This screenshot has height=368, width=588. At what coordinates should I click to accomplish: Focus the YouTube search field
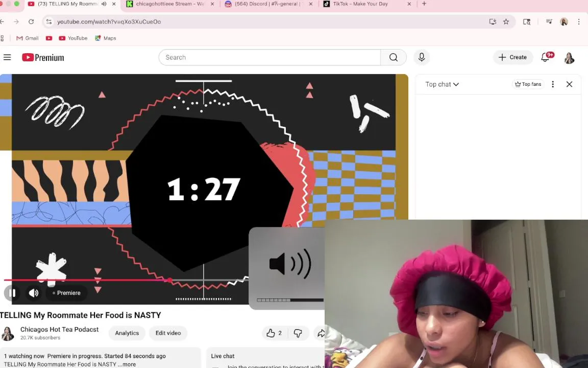269,57
